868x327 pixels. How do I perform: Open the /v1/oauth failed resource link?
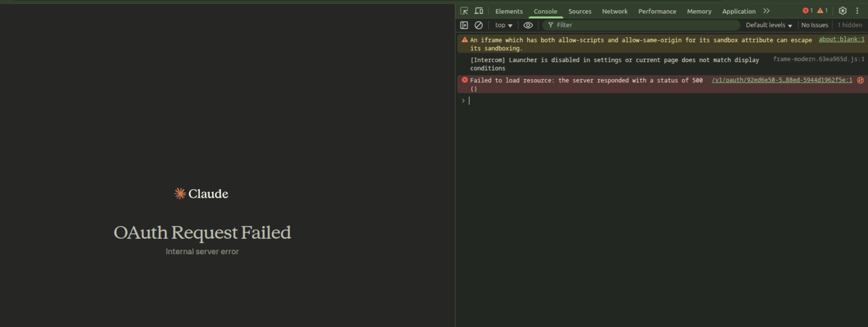point(782,80)
